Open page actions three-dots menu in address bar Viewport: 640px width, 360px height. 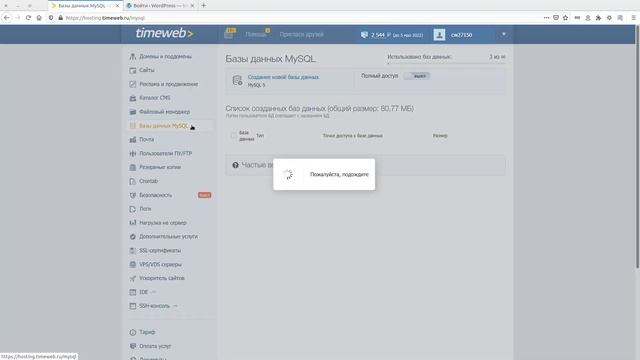coord(546,18)
